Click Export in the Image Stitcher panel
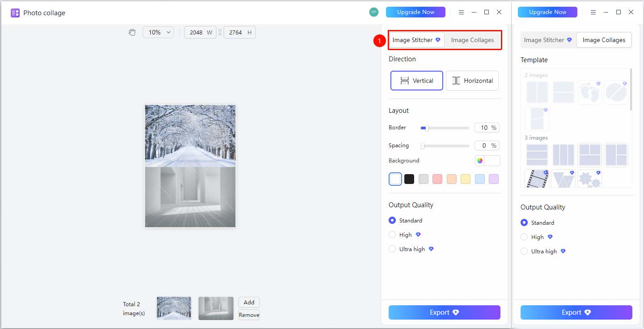 coord(445,312)
